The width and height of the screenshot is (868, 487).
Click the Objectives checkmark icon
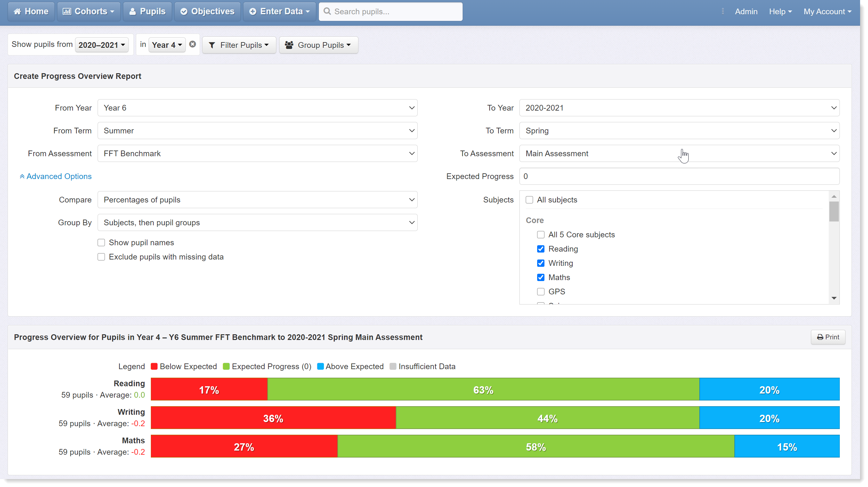[183, 11]
